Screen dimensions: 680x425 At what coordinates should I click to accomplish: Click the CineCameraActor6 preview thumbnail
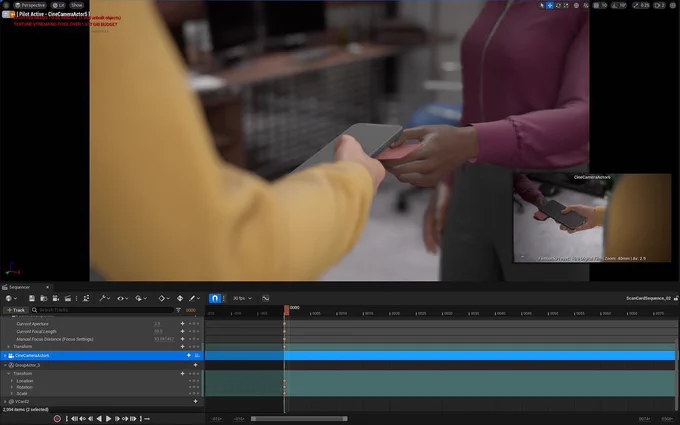coord(592,218)
